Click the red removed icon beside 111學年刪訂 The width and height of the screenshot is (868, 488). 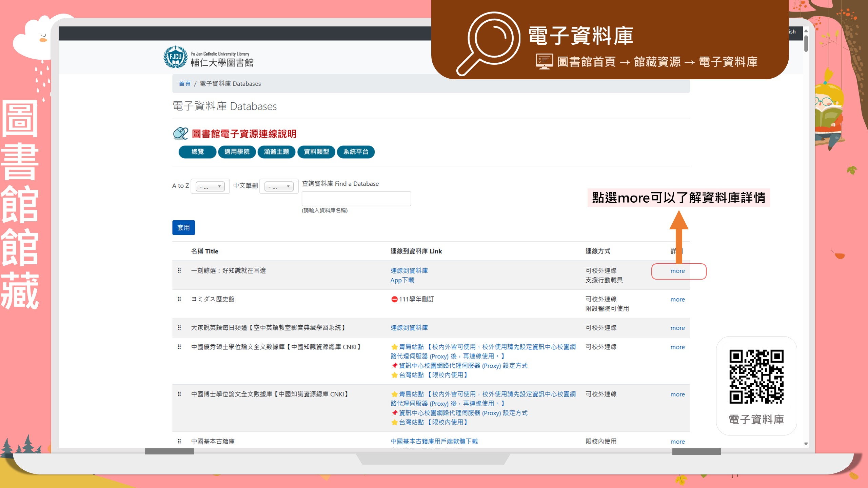(x=394, y=299)
